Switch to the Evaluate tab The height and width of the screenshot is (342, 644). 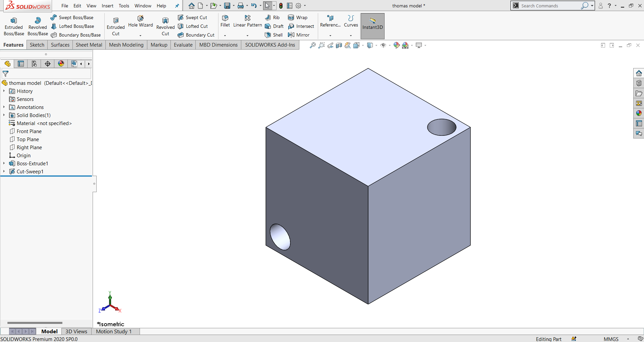point(183,45)
